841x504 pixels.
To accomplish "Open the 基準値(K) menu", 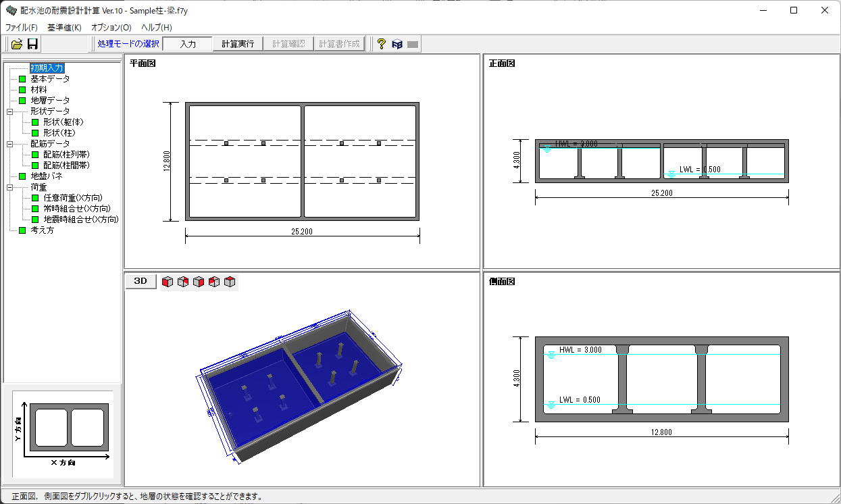I will pos(64,28).
